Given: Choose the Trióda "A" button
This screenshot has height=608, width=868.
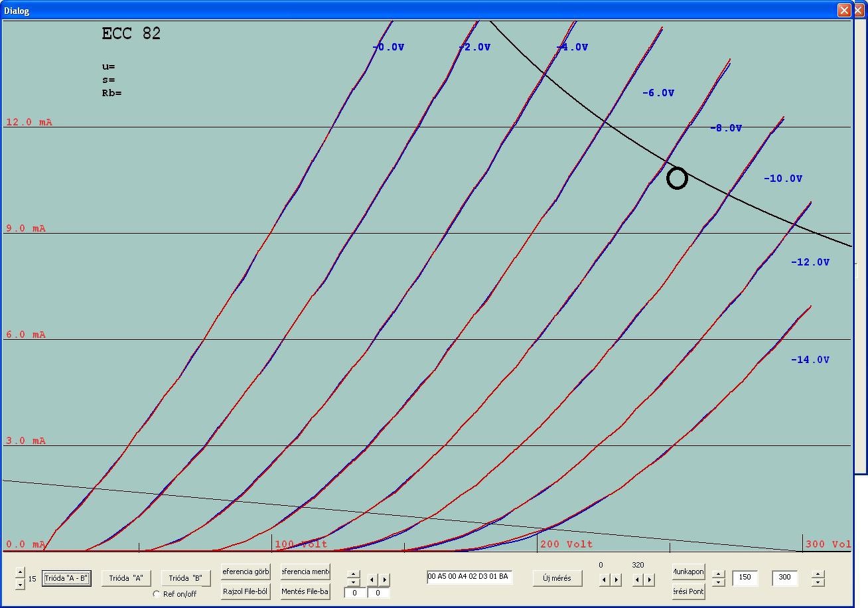Looking at the screenshot, I should [126, 578].
